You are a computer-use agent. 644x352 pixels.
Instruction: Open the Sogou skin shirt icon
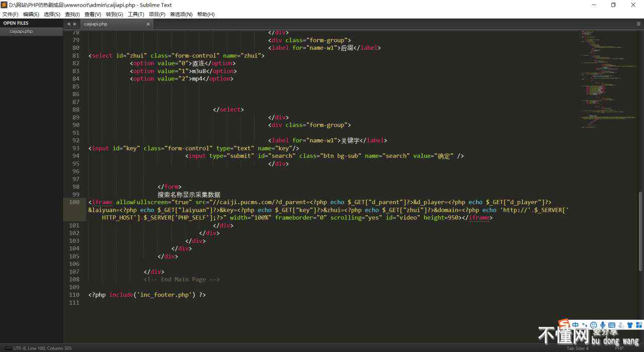tap(630, 325)
